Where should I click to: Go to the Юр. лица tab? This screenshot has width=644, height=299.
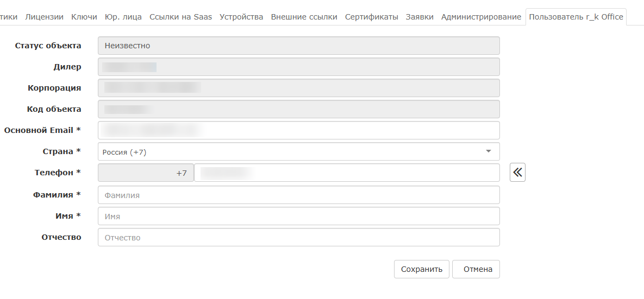[x=123, y=17]
